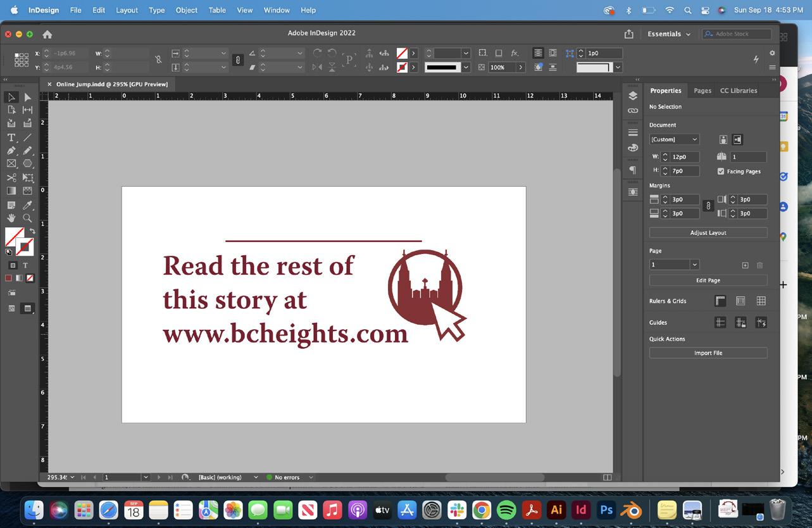Choose the Pen tool

click(x=11, y=151)
